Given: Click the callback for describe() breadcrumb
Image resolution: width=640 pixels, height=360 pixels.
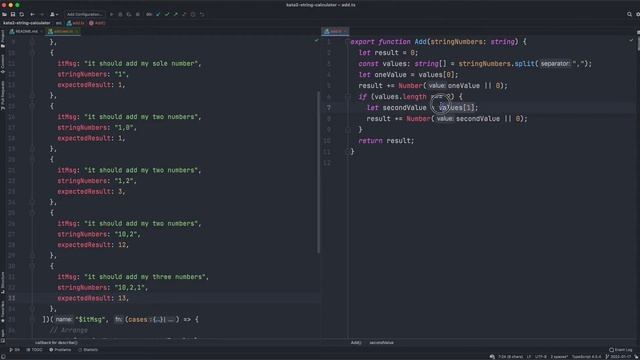Looking at the screenshot, I should click(56, 343).
